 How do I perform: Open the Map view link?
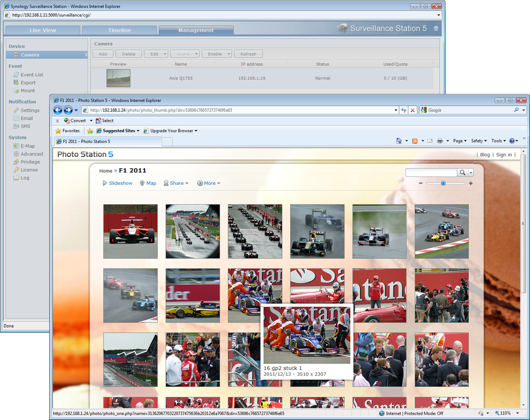(x=148, y=183)
